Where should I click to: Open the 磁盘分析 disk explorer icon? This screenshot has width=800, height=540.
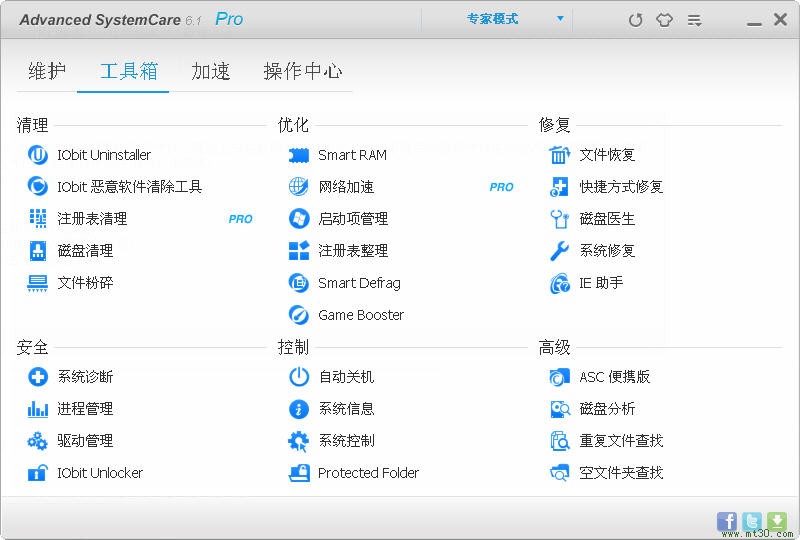560,409
